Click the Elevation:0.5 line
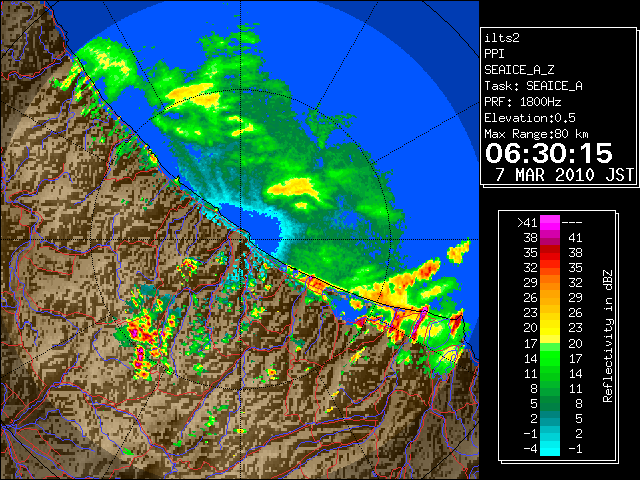 point(530,118)
